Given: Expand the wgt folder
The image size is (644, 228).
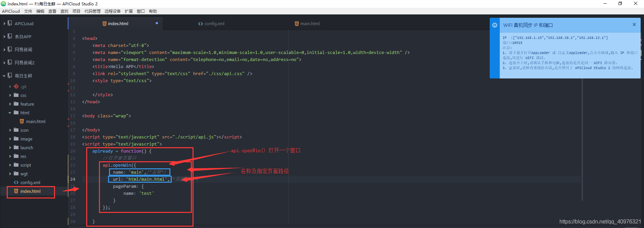Looking at the screenshot, I should [10, 174].
